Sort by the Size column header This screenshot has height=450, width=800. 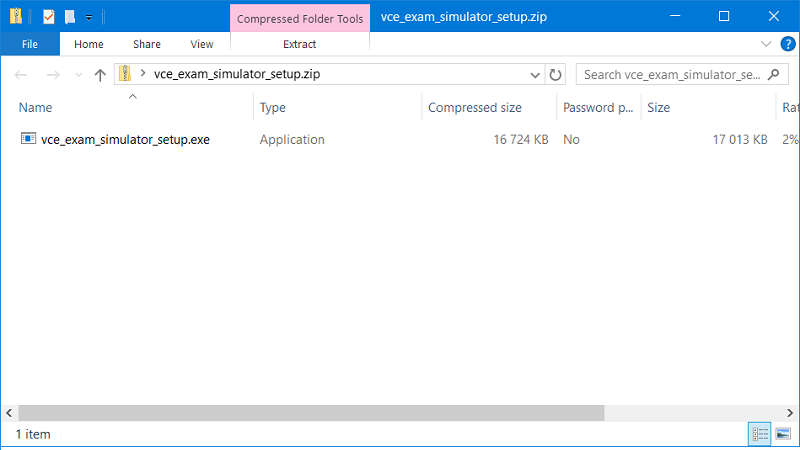coord(659,108)
